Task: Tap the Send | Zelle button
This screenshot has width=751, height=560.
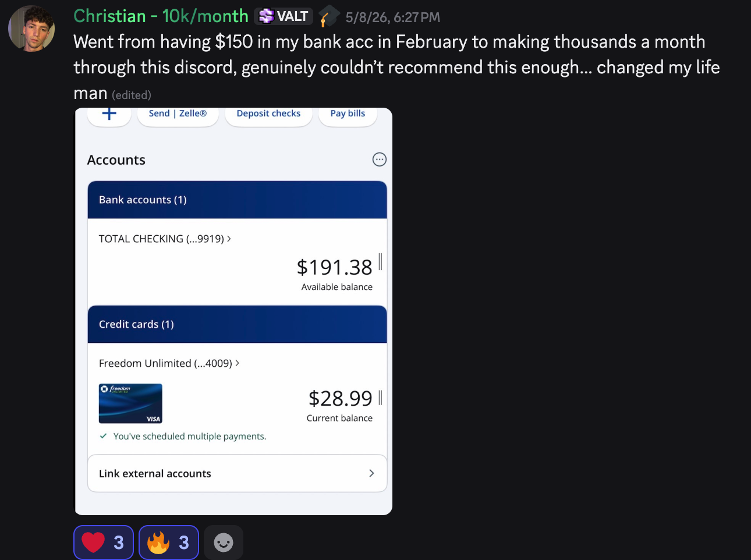Action: coord(178,115)
